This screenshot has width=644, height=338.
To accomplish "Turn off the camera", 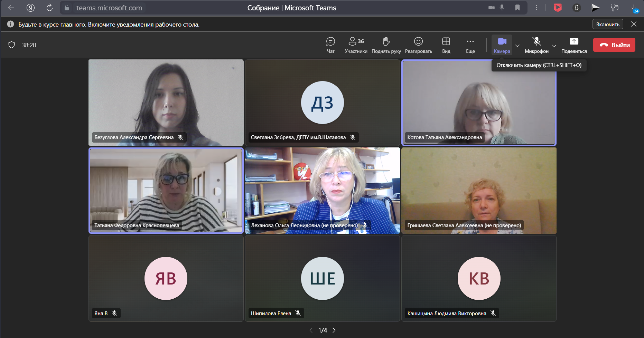I will pos(502,45).
